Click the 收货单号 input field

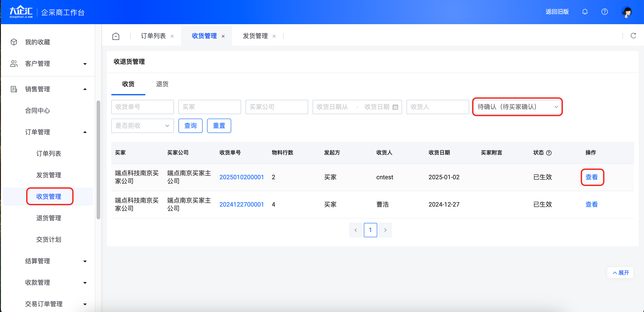tap(142, 107)
